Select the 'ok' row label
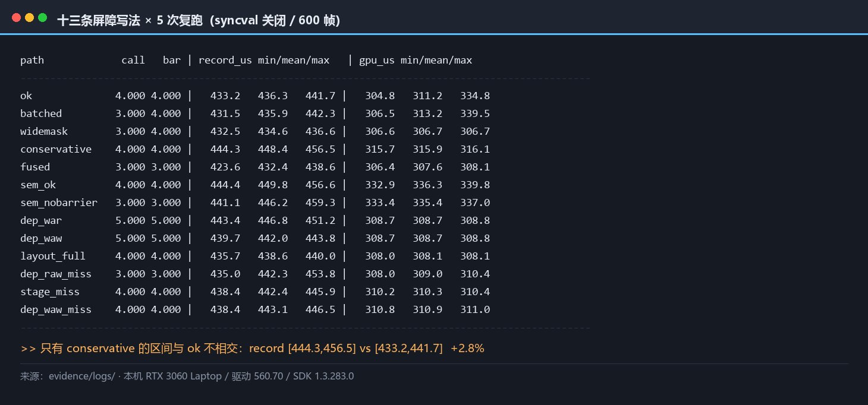 tap(26, 96)
